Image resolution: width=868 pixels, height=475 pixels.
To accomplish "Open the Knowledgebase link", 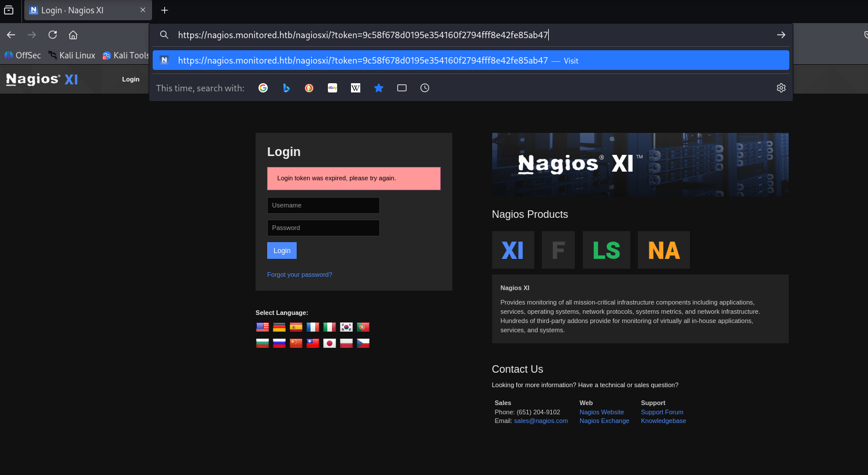I will 663,421.
